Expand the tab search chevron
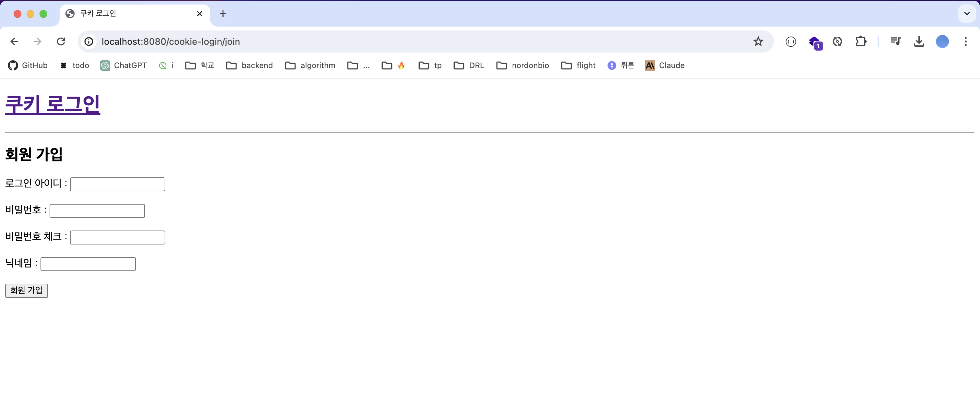 967,14
